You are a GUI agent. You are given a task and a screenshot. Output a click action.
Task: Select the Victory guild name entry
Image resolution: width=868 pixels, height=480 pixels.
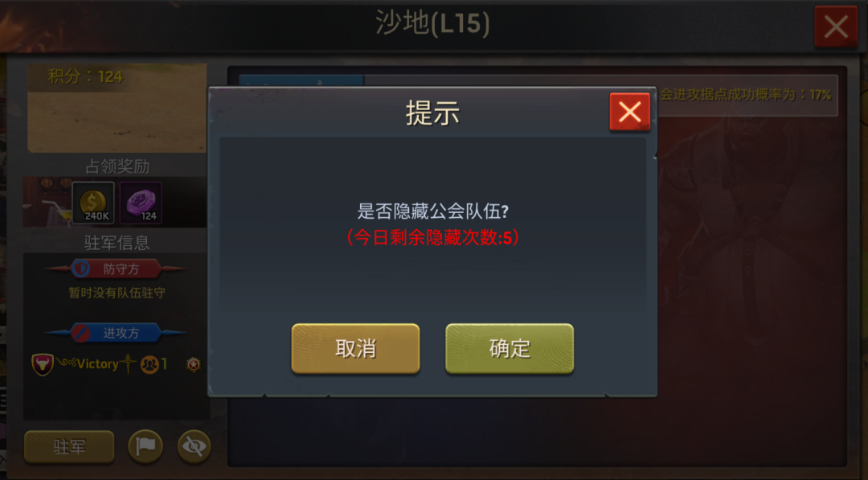[x=97, y=363]
